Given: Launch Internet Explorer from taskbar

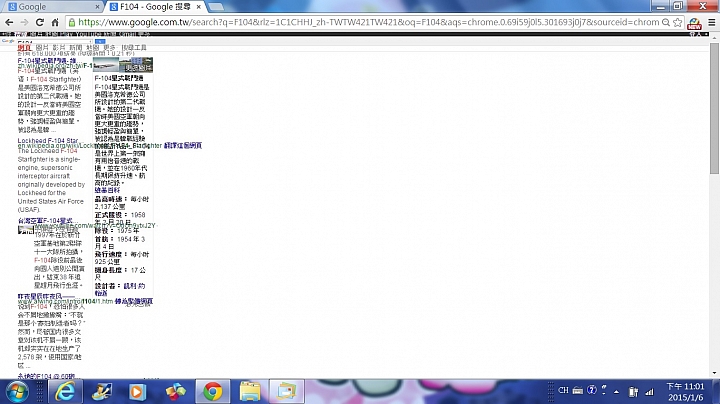Looking at the screenshot, I should [64, 392].
